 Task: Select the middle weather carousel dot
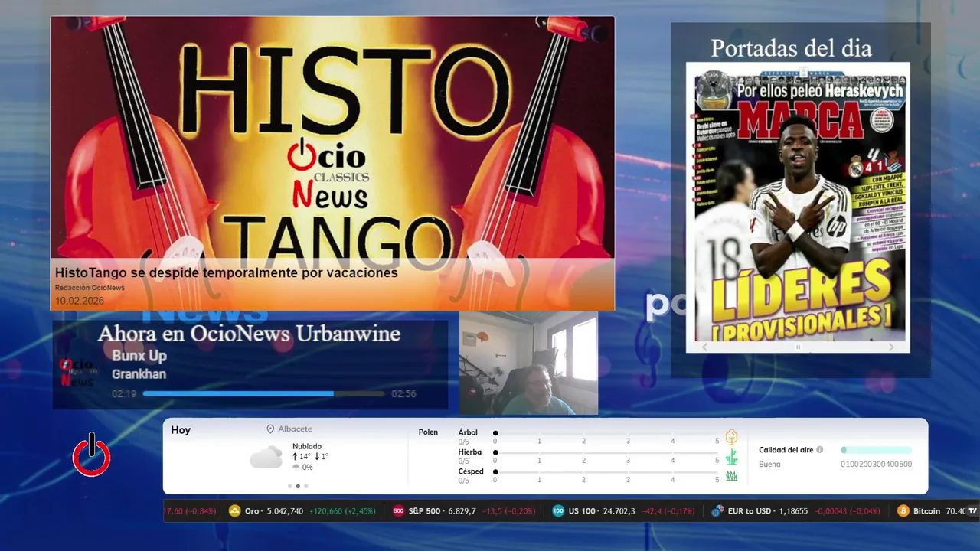[298, 486]
